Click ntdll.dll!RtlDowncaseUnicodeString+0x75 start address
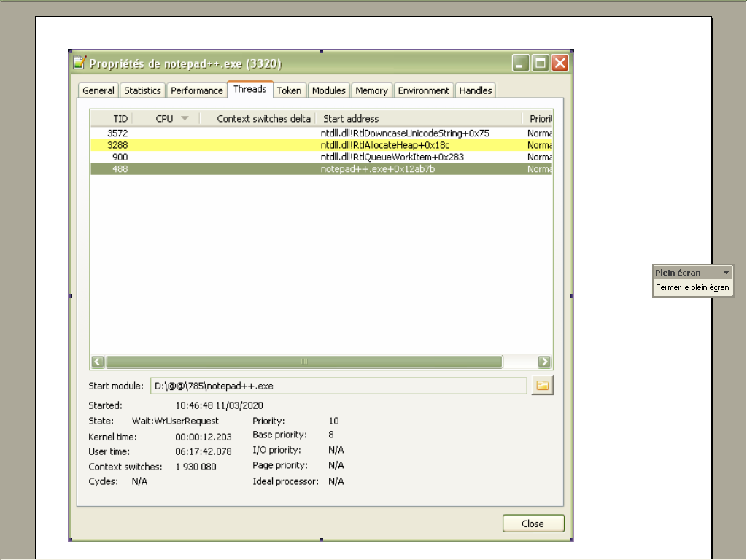 [405, 133]
